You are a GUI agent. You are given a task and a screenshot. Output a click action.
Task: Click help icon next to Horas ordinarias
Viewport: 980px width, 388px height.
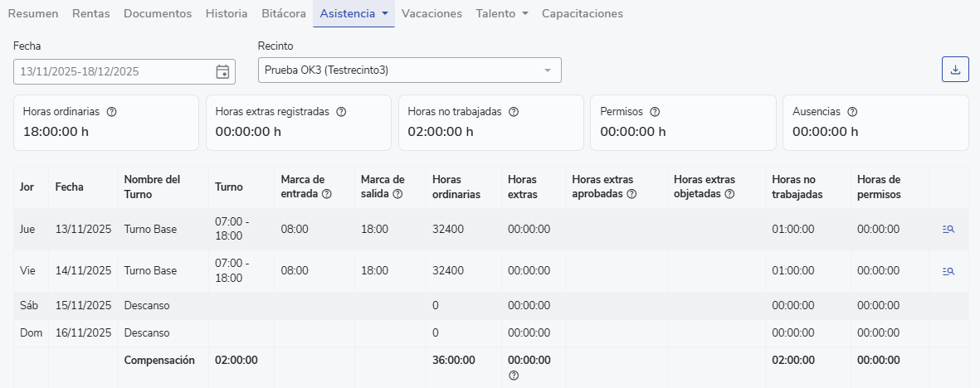[x=112, y=112]
